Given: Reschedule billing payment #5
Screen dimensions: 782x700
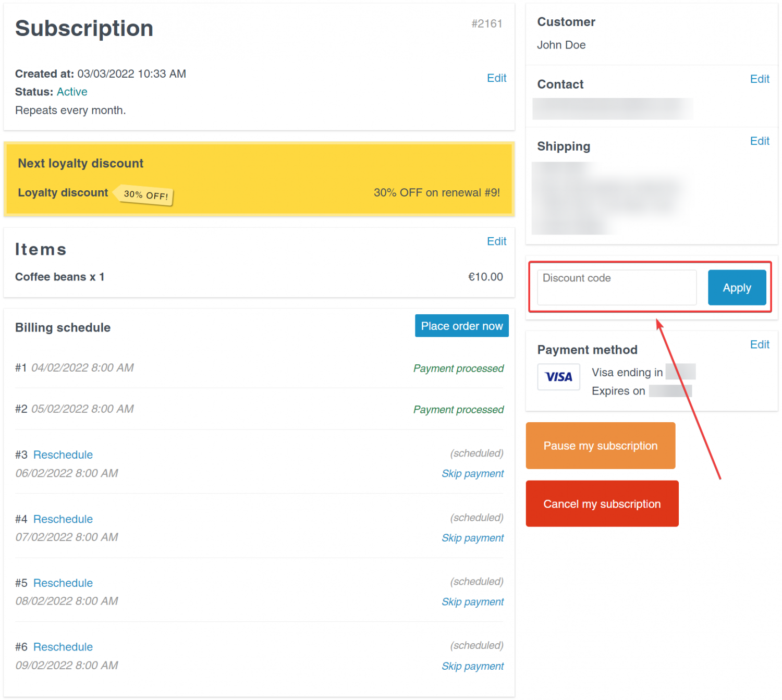Looking at the screenshot, I should [x=63, y=583].
